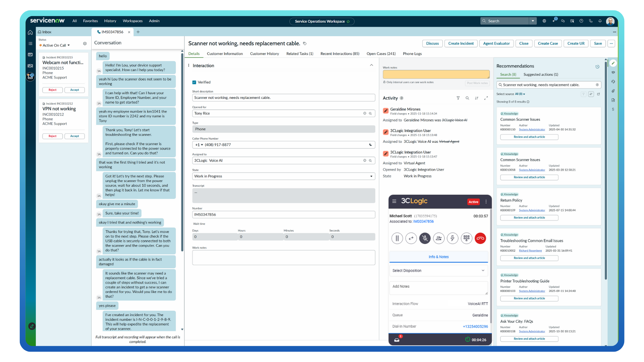Add a participant to the call
The image size is (644, 362).
(x=439, y=238)
